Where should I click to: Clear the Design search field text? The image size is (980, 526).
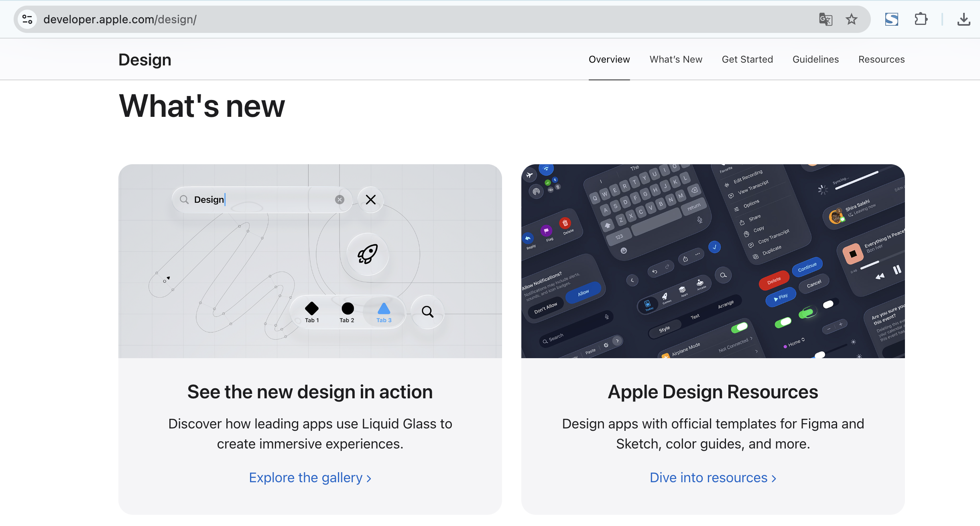coord(340,200)
